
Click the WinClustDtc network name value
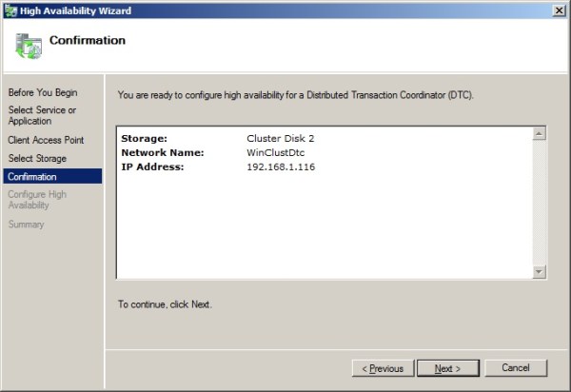[x=275, y=152]
